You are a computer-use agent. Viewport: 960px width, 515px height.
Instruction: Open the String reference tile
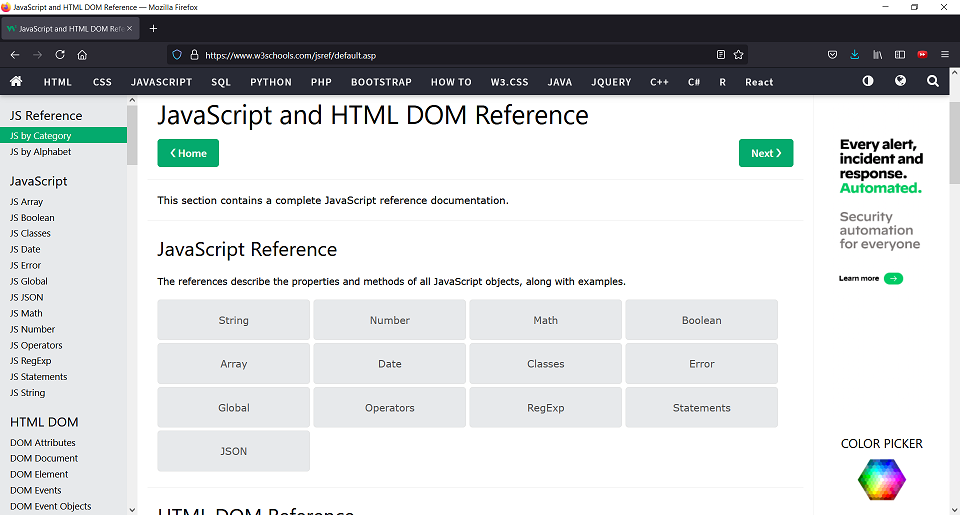233,320
